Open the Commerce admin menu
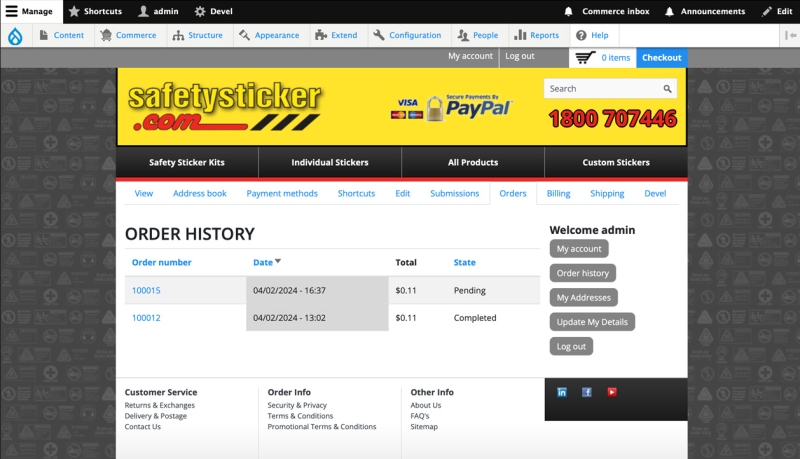The height and width of the screenshot is (459, 800). [129, 35]
